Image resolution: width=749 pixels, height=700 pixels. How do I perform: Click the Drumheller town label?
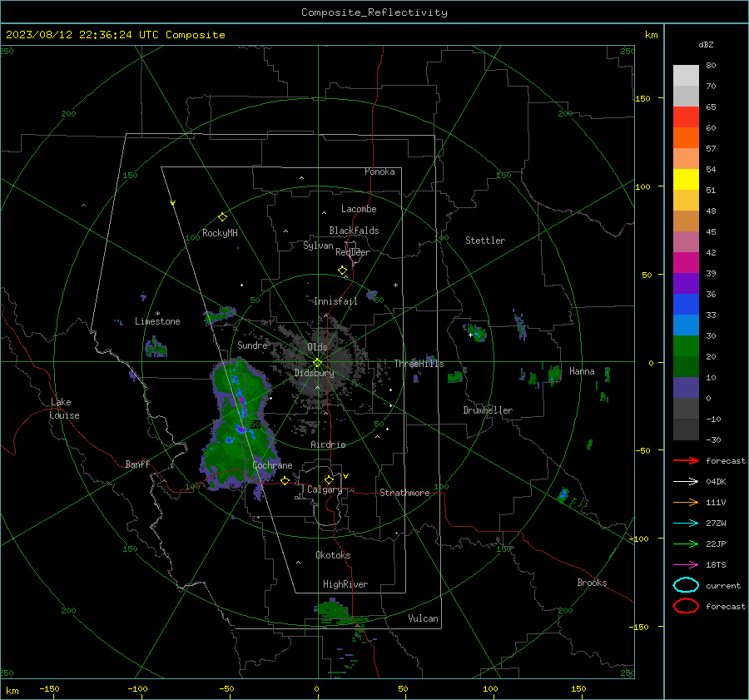point(488,410)
